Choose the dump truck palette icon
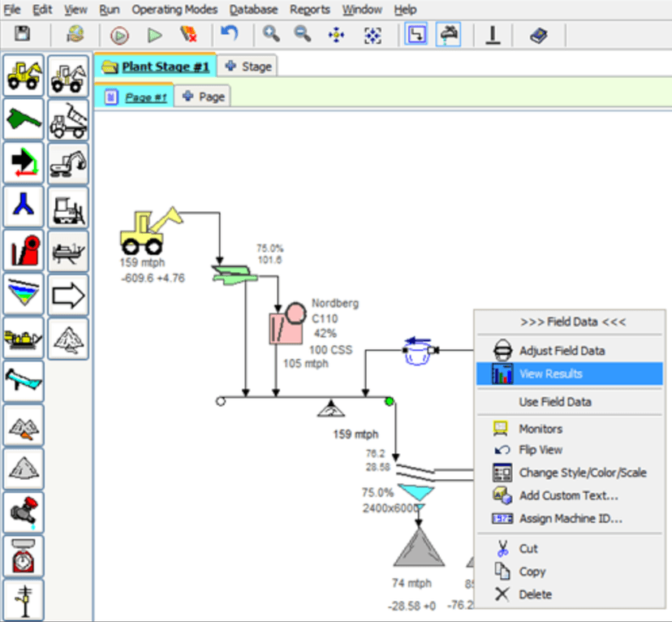Viewport: 672px width, 622px height. pyautogui.click(x=68, y=120)
